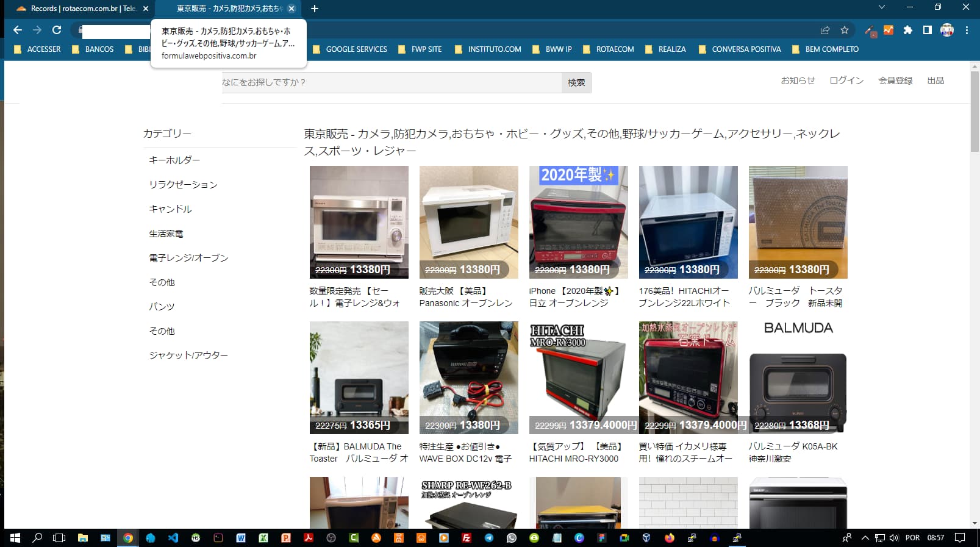980x547 pixels.
Task: Click the 会員登録 registration link
Action: click(x=895, y=80)
